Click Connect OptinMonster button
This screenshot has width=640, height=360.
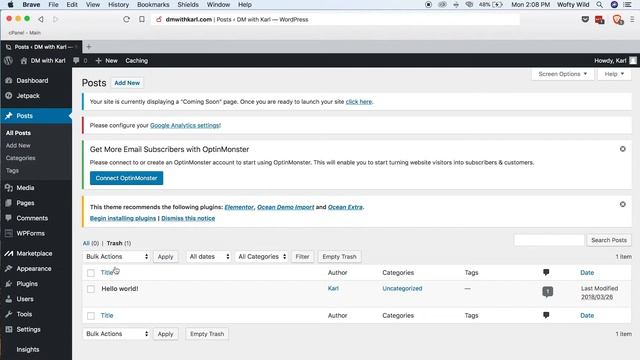(127, 178)
